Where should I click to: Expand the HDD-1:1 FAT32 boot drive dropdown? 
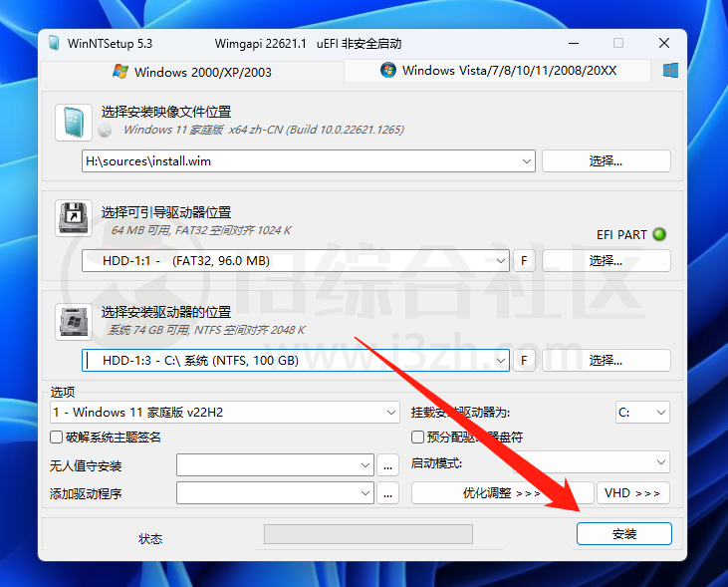[x=501, y=261]
